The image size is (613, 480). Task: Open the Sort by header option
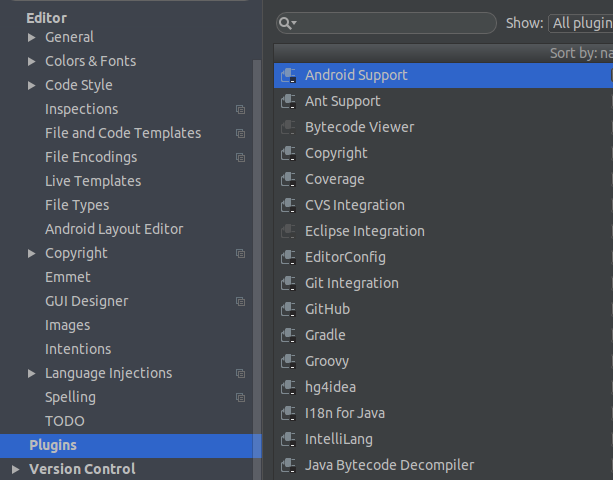point(581,53)
